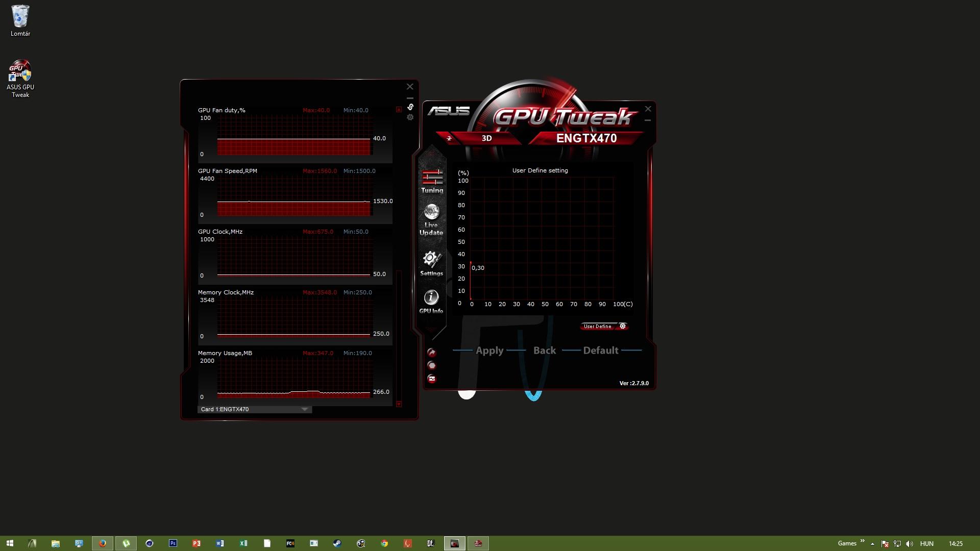Image resolution: width=980 pixels, height=551 pixels.
Task: Click the Apply button
Action: [489, 350]
